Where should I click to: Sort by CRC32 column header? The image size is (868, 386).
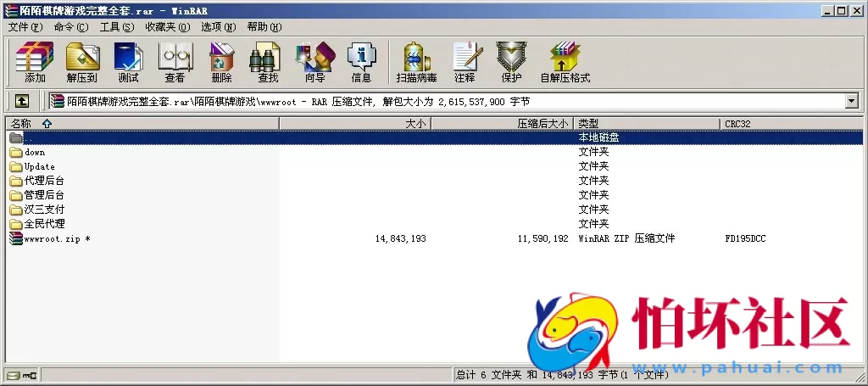click(792, 124)
